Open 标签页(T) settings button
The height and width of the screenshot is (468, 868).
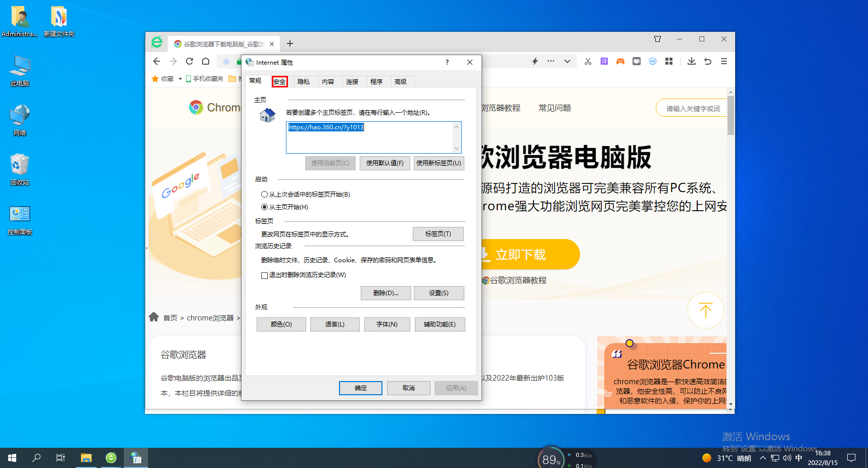point(438,234)
